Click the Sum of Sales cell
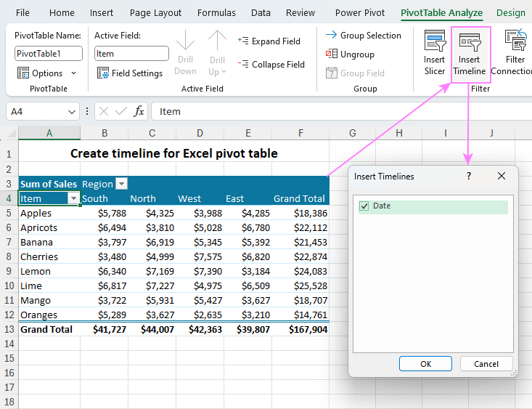The image size is (532, 409). tap(49, 184)
